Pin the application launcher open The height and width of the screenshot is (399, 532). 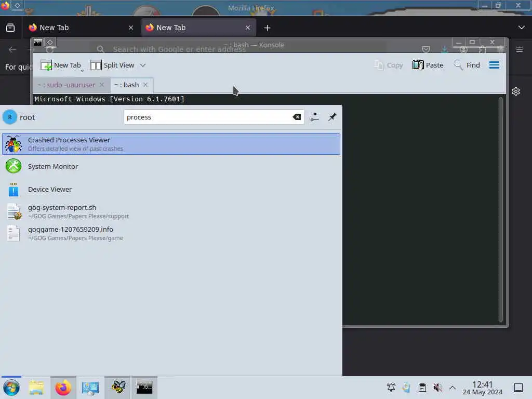click(332, 117)
